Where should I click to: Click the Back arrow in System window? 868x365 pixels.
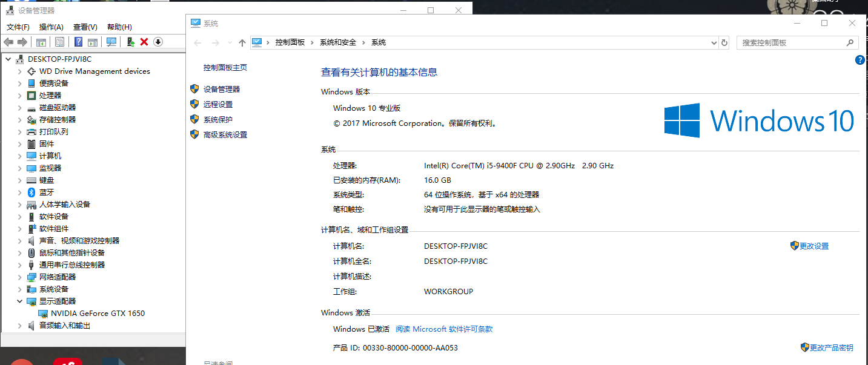coord(197,42)
